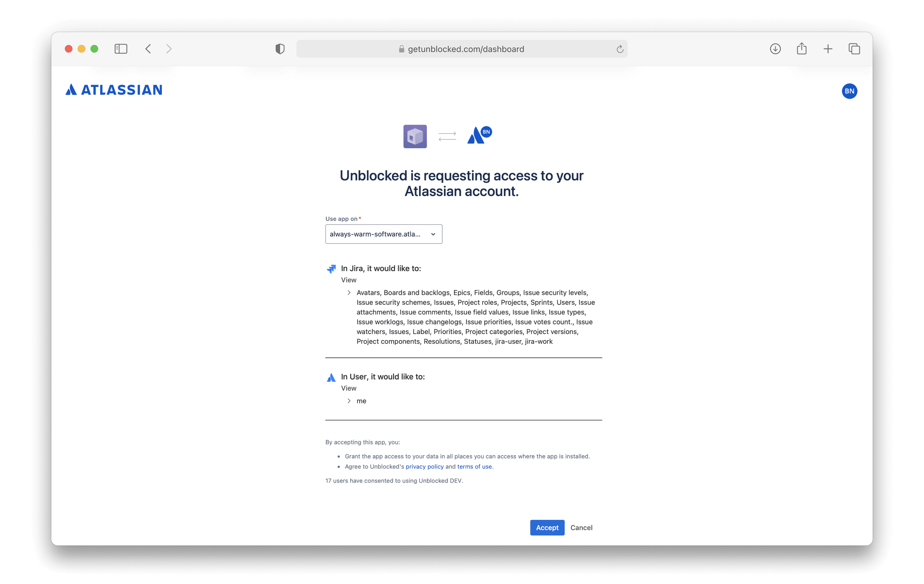
Task: Click the Cancel button
Action: (x=581, y=528)
